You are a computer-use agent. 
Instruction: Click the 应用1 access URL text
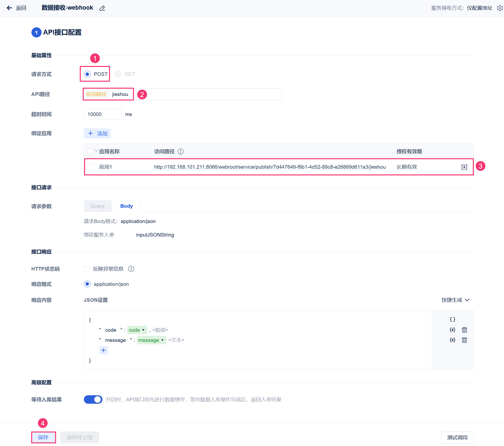click(270, 167)
